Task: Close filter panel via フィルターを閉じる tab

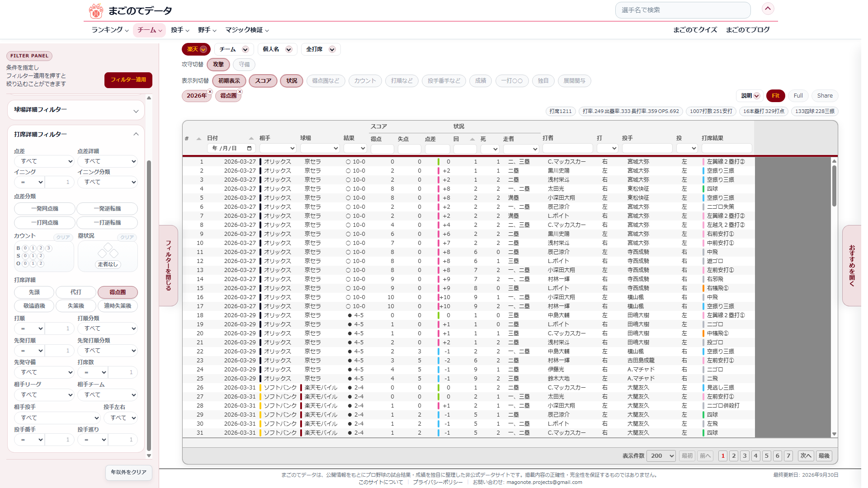Action: (168, 266)
